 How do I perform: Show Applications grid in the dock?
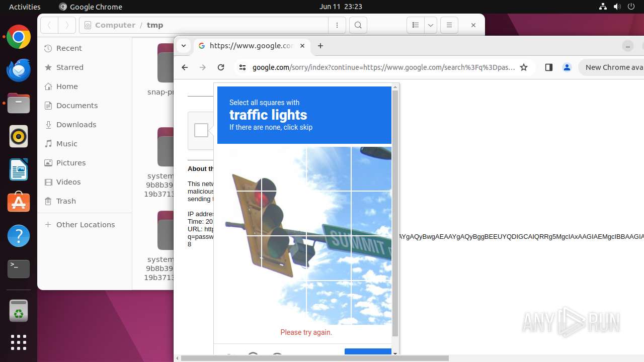coord(19,342)
